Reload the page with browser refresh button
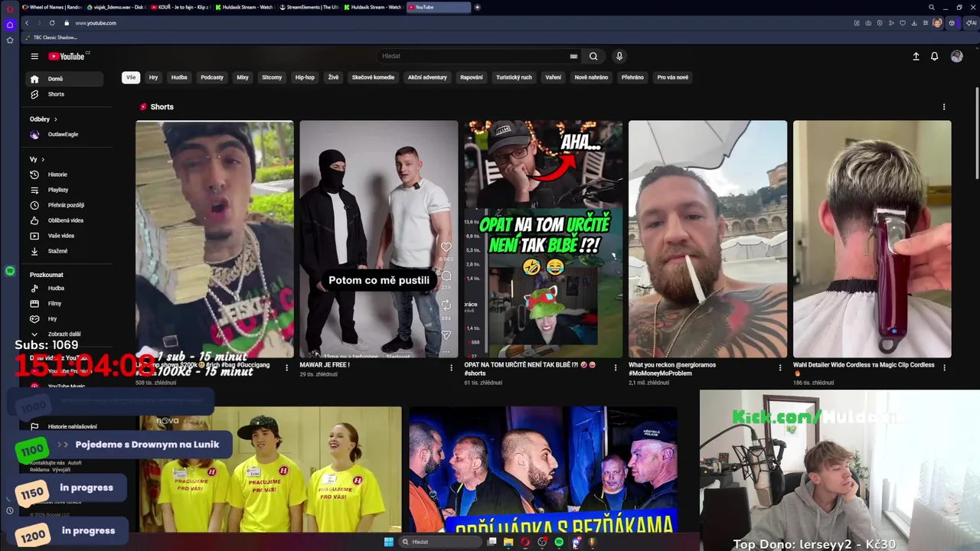 [52, 23]
